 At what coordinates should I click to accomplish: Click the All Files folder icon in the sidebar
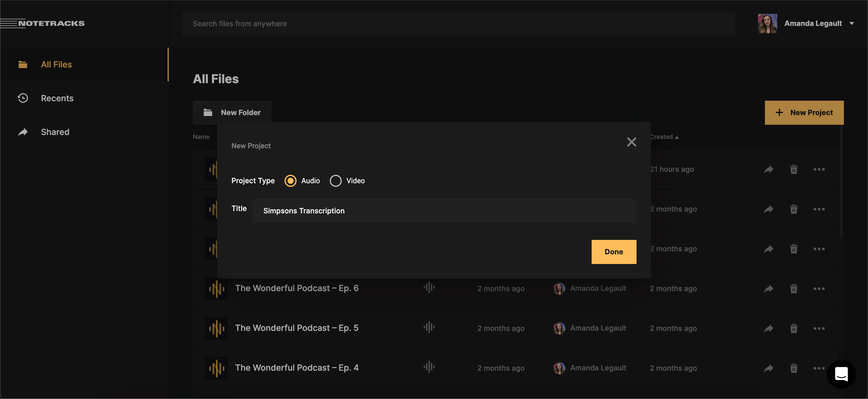coord(23,64)
